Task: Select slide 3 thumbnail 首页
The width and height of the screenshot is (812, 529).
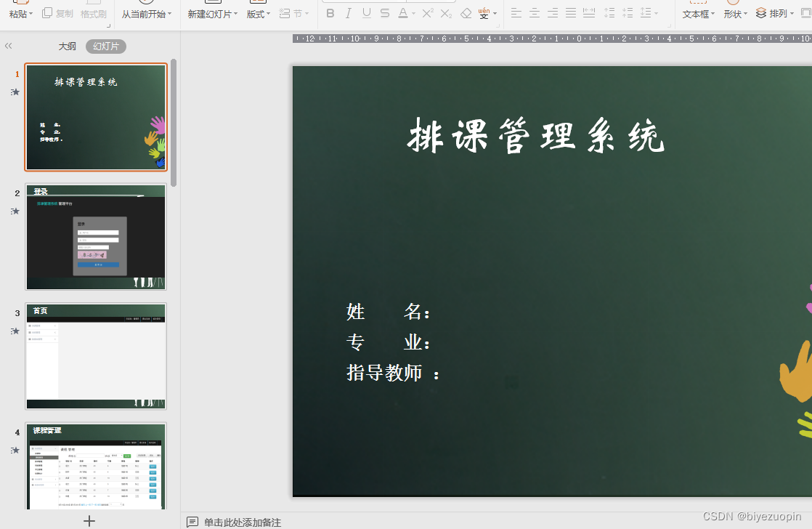Action: click(96, 357)
